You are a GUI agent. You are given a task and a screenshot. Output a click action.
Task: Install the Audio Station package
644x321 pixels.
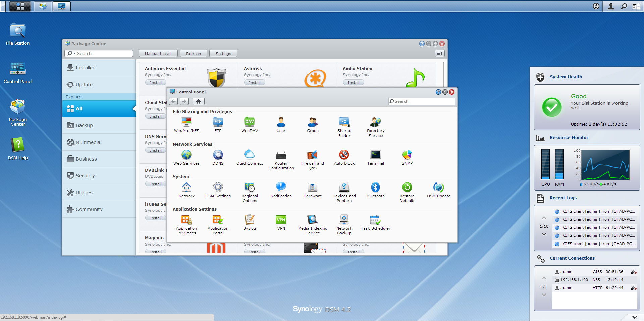(353, 83)
